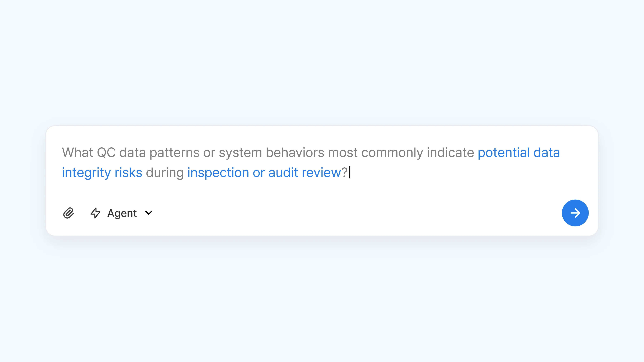Click the paperclip attach file icon

pyautogui.click(x=69, y=213)
